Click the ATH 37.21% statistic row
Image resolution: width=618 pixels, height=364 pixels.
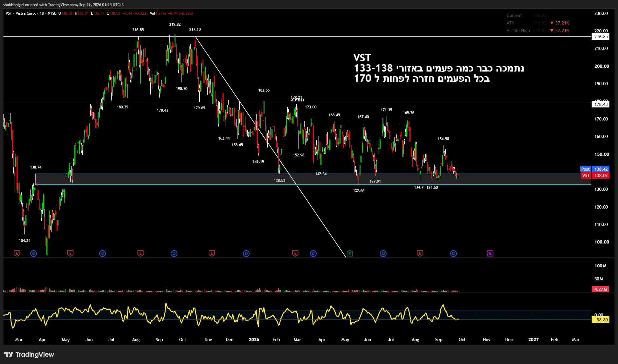point(538,23)
